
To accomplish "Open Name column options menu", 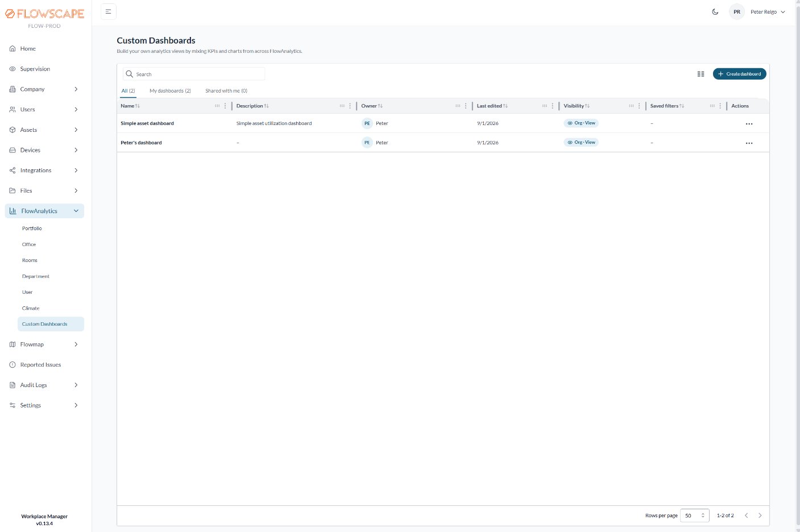I will click(x=225, y=106).
